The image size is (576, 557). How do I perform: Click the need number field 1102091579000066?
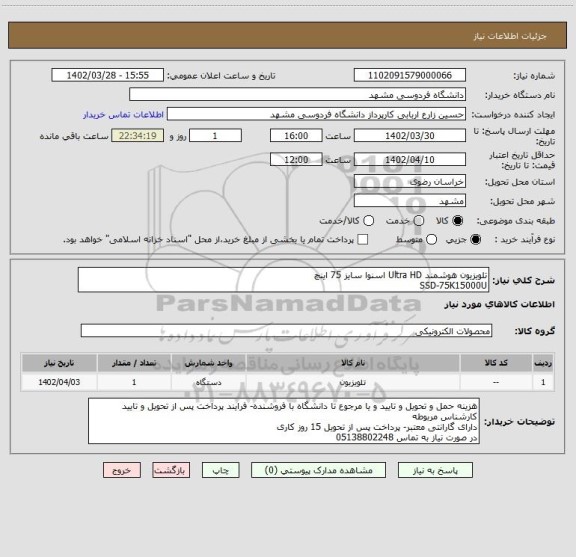click(x=410, y=75)
